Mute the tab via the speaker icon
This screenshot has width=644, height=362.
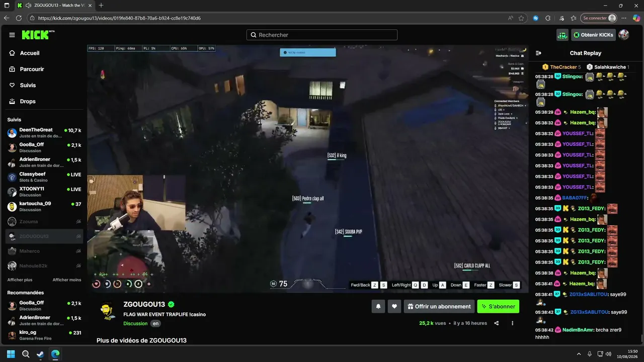[x=28, y=5]
